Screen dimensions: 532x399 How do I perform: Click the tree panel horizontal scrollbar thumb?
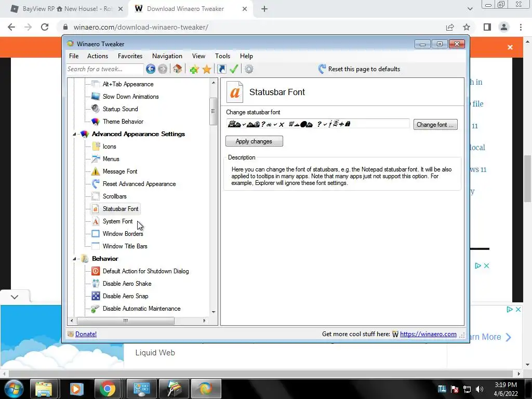click(126, 321)
